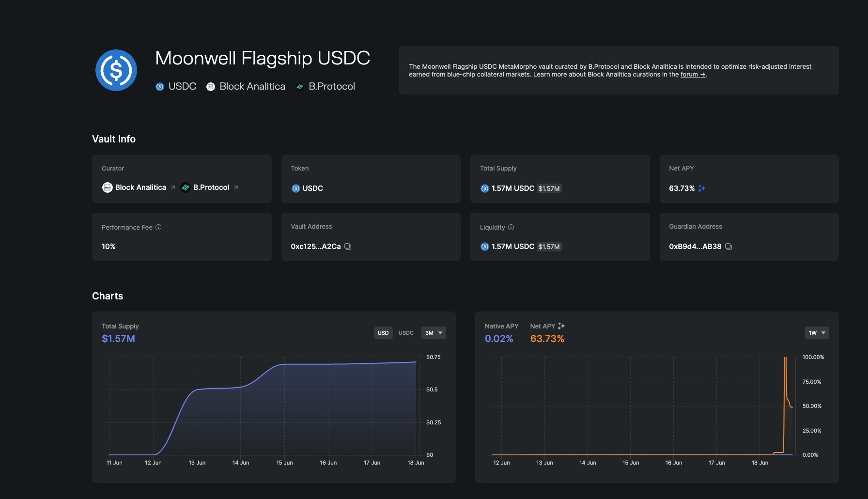Copy the guardian address 0xB9d4...AB38
Viewport: 868px width, 499px height.
coord(728,247)
